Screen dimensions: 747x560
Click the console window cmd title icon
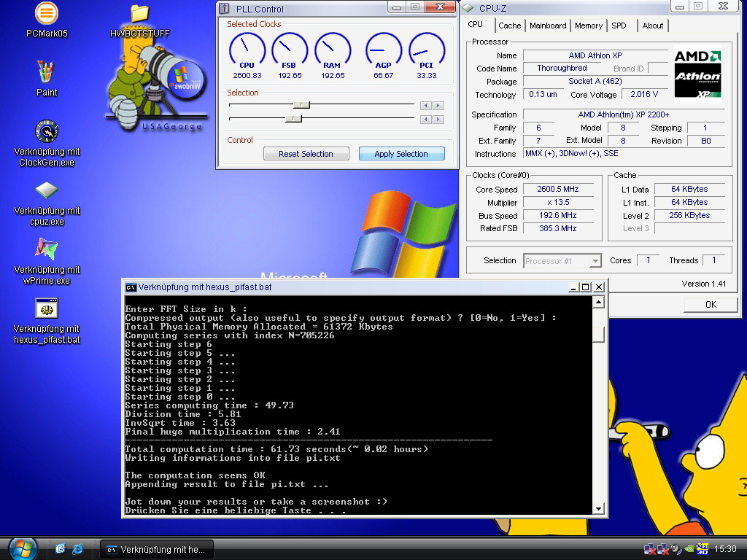point(131,287)
